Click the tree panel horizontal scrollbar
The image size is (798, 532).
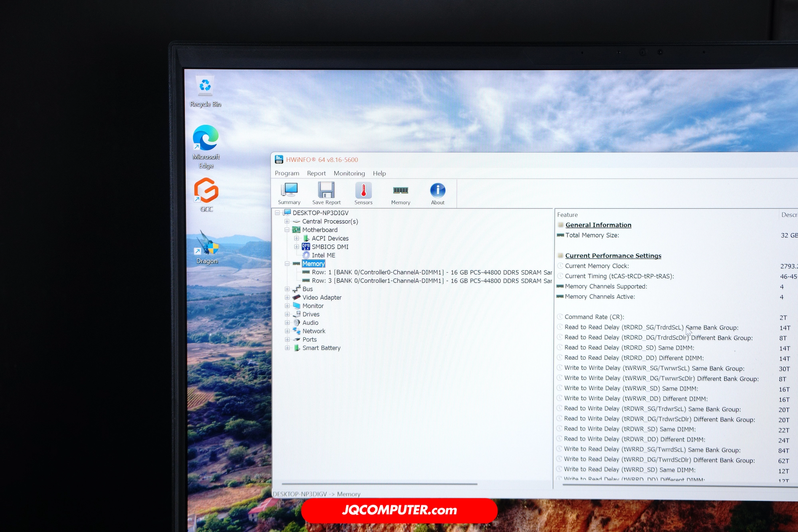pos(379,484)
